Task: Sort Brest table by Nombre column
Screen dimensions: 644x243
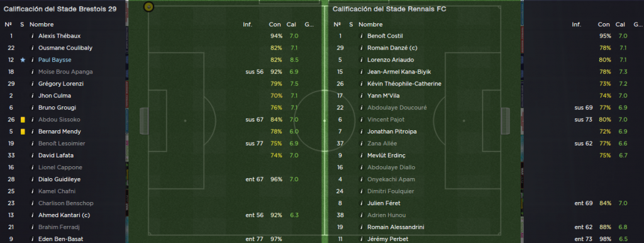Action: pos(42,25)
